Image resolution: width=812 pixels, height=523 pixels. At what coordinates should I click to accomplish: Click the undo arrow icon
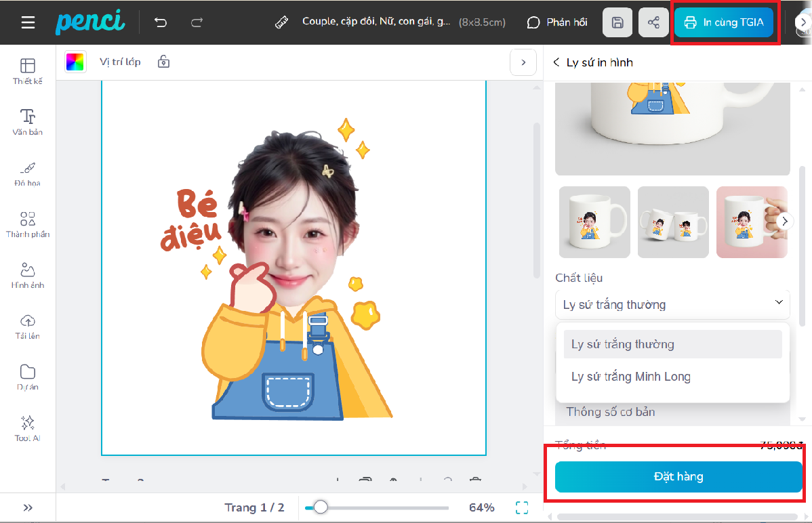tap(161, 22)
